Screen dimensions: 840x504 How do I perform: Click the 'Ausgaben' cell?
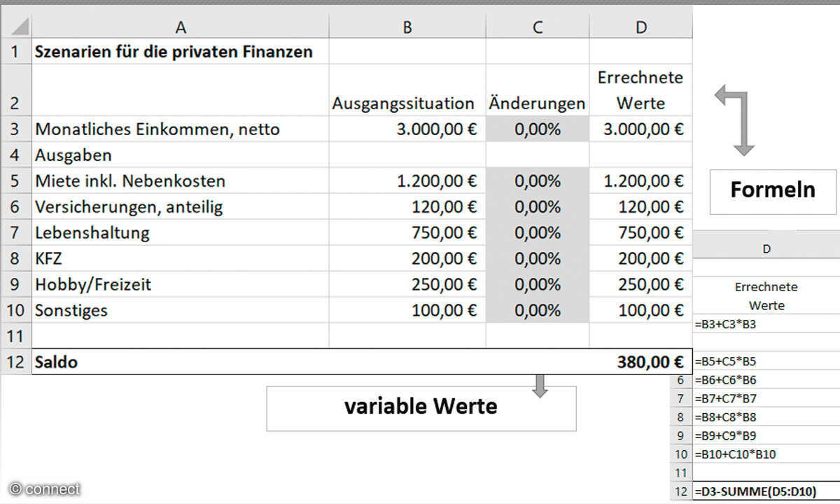[181, 155]
